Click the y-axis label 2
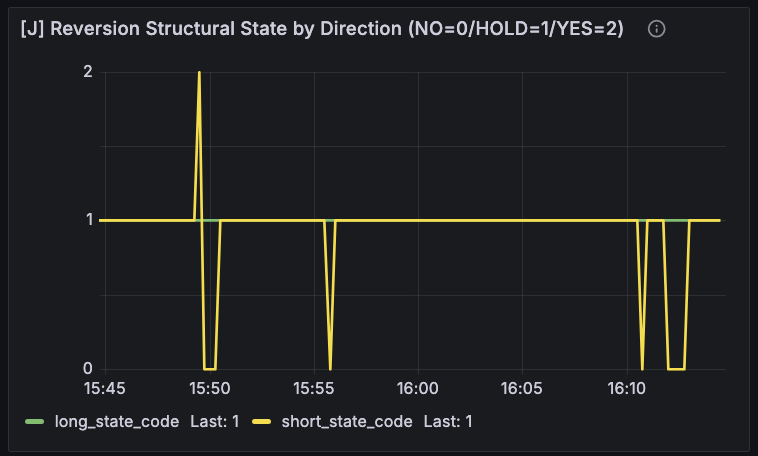 coord(88,72)
